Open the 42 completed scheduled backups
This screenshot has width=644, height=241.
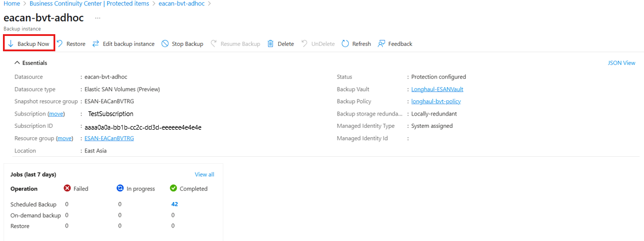pyautogui.click(x=175, y=204)
